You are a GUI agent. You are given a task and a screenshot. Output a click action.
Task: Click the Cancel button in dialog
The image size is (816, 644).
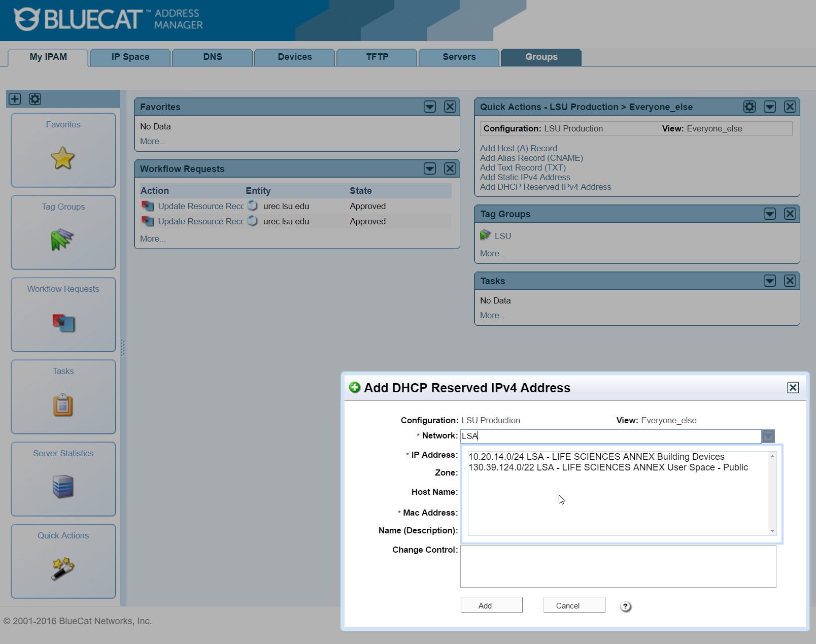(574, 605)
